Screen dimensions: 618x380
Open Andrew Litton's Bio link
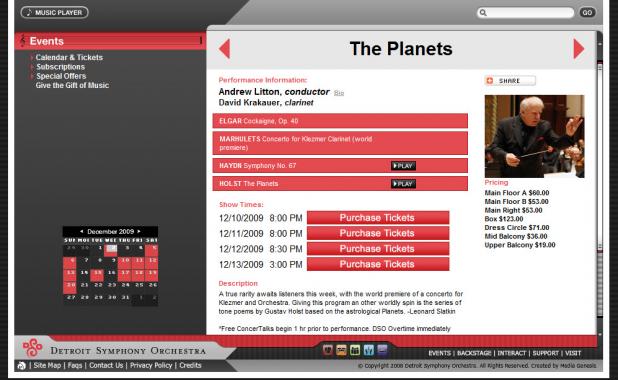[339, 93]
